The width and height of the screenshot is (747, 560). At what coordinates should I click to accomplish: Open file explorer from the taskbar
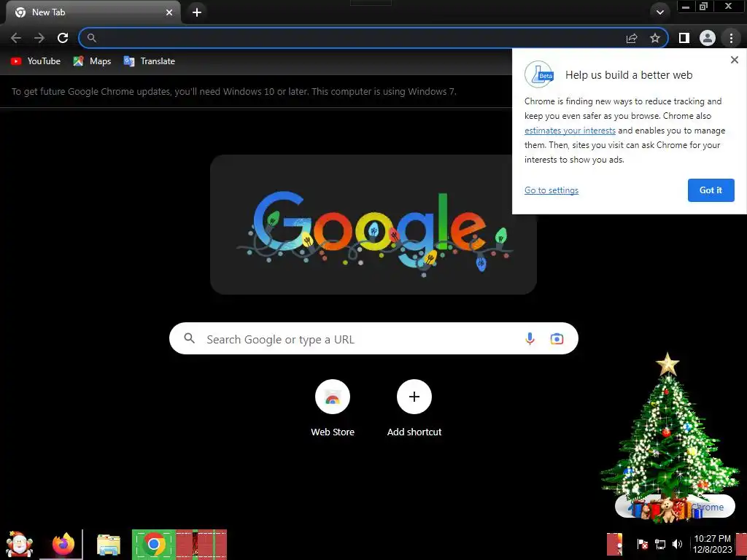click(x=109, y=545)
